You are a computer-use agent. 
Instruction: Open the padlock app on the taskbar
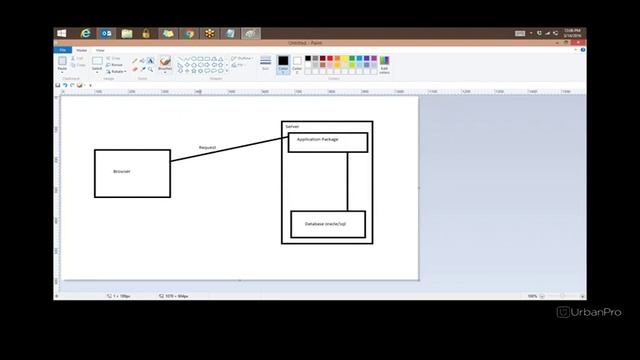(146, 33)
